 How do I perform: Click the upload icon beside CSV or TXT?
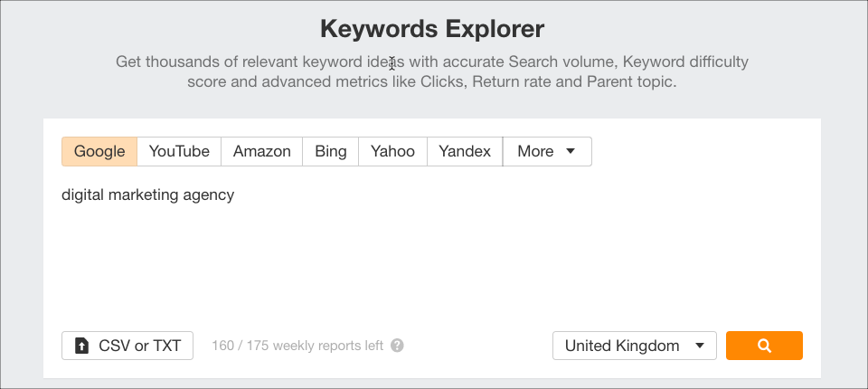pyautogui.click(x=82, y=346)
